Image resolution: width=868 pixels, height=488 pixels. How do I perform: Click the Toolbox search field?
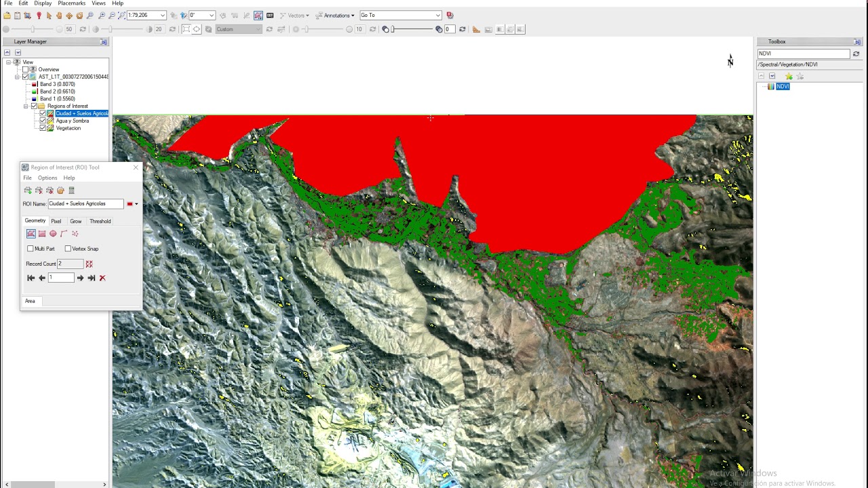coord(804,54)
